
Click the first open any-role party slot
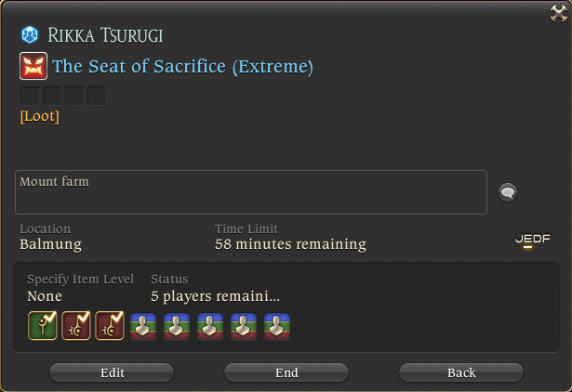point(143,326)
